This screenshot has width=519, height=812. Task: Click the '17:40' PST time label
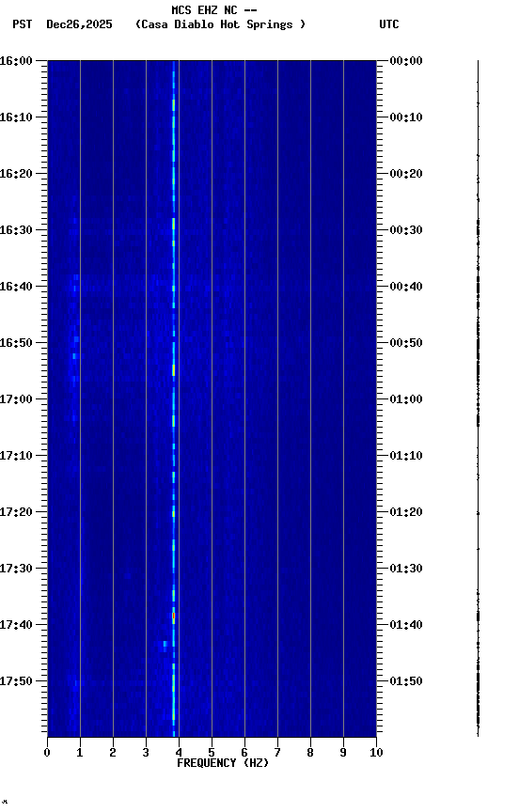click(16, 626)
